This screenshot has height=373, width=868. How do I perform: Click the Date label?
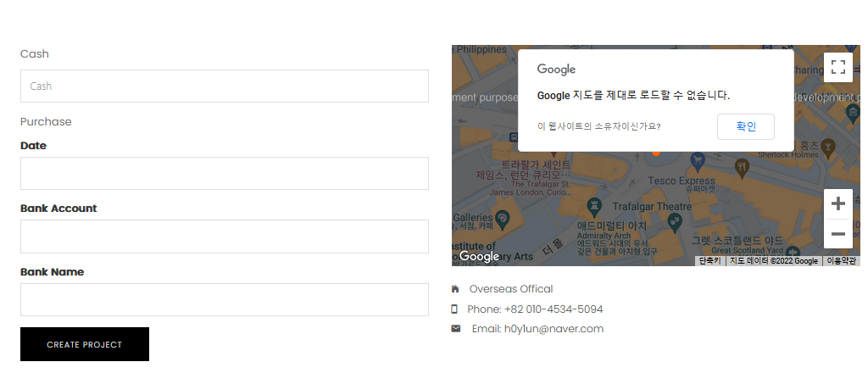pos(33,146)
